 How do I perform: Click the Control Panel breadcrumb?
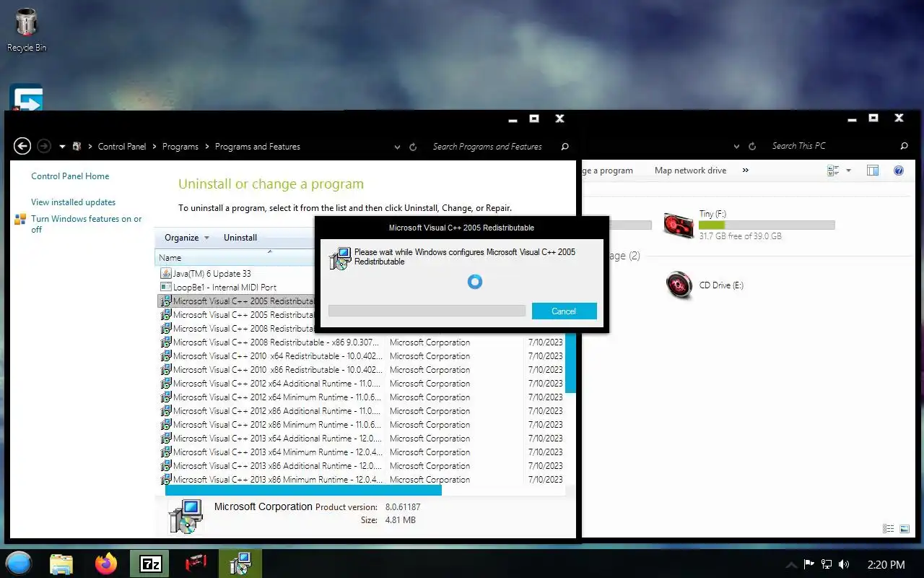(122, 147)
